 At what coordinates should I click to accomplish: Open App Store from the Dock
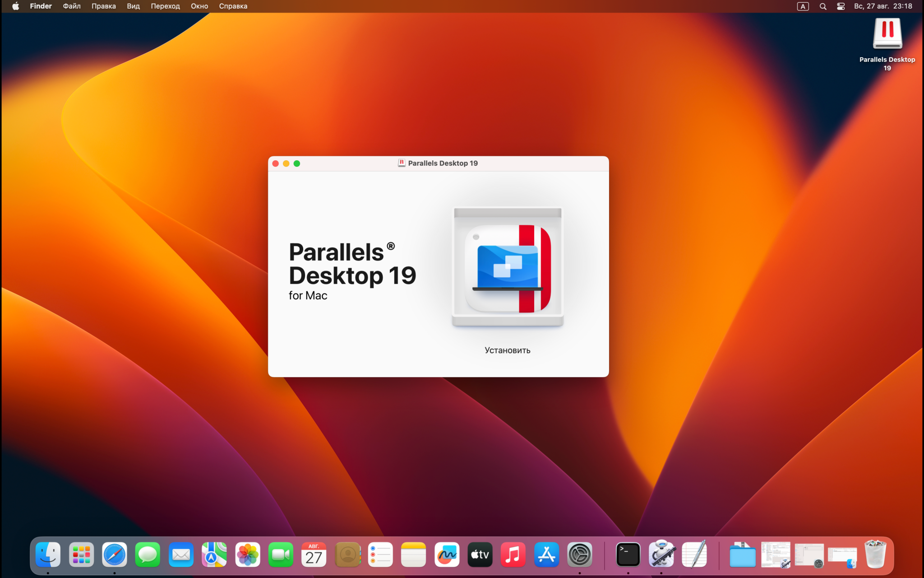tap(547, 555)
